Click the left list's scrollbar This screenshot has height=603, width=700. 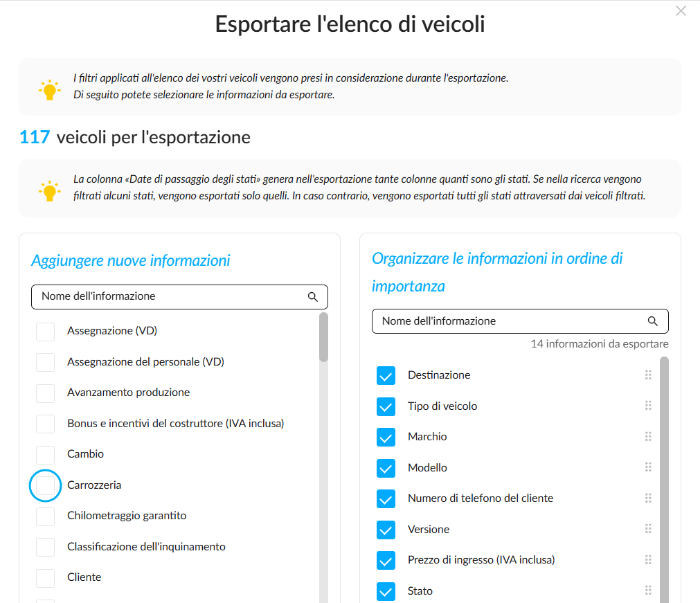click(x=323, y=458)
